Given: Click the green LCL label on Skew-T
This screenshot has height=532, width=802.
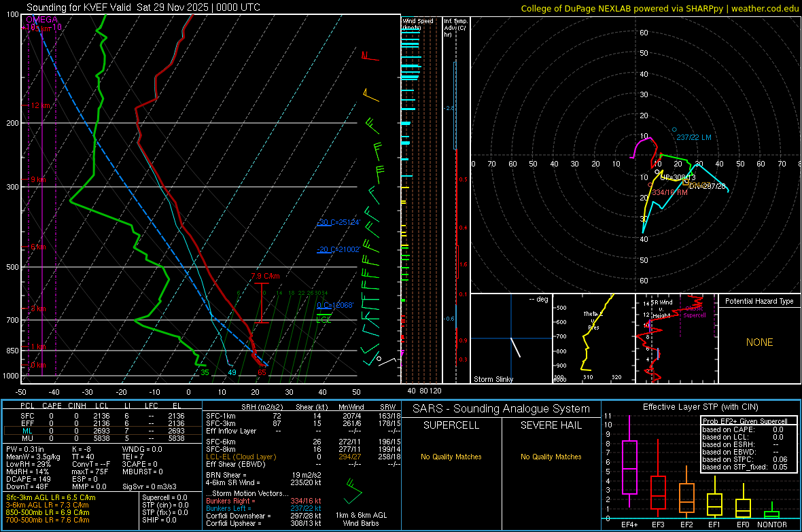Looking at the screenshot, I should point(324,320).
